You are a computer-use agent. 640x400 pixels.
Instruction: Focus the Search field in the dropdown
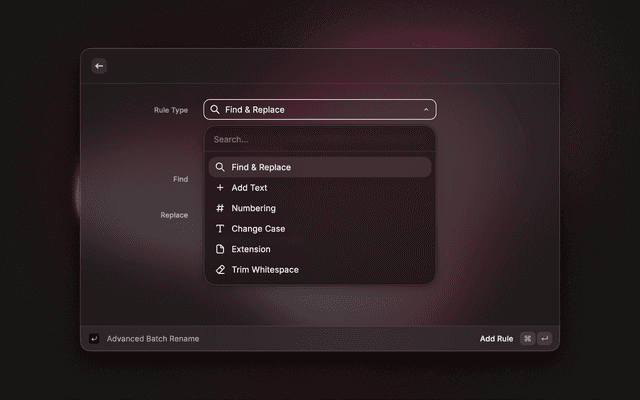319,139
